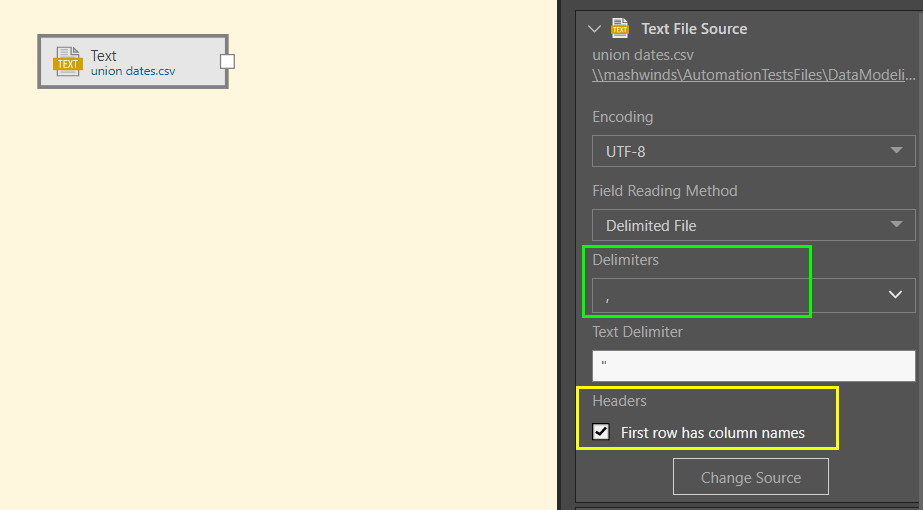The height and width of the screenshot is (510, 923).
Task: Click the Text File Source header icon
Action: coord(620,28)
